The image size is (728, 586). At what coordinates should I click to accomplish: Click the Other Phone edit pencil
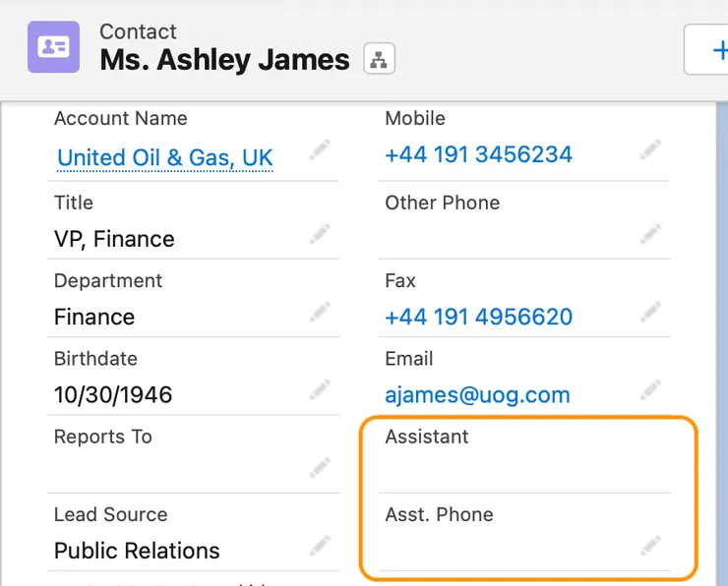coord(650,234)
